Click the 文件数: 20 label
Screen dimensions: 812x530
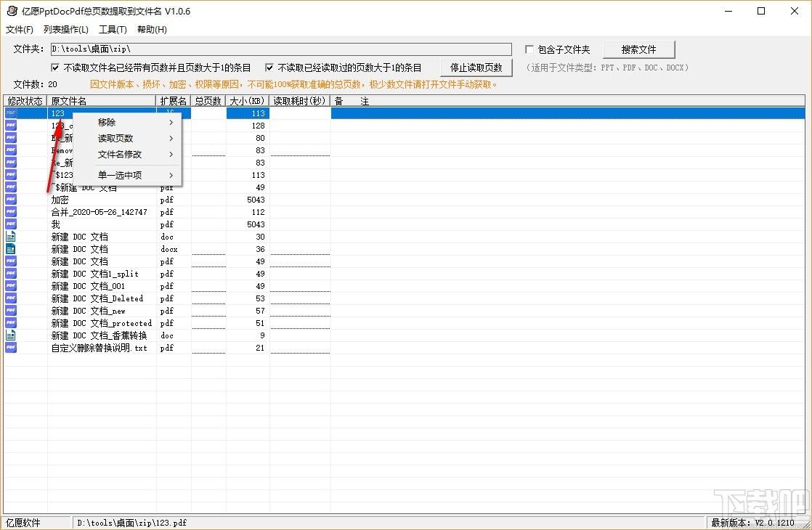[35, 83]
